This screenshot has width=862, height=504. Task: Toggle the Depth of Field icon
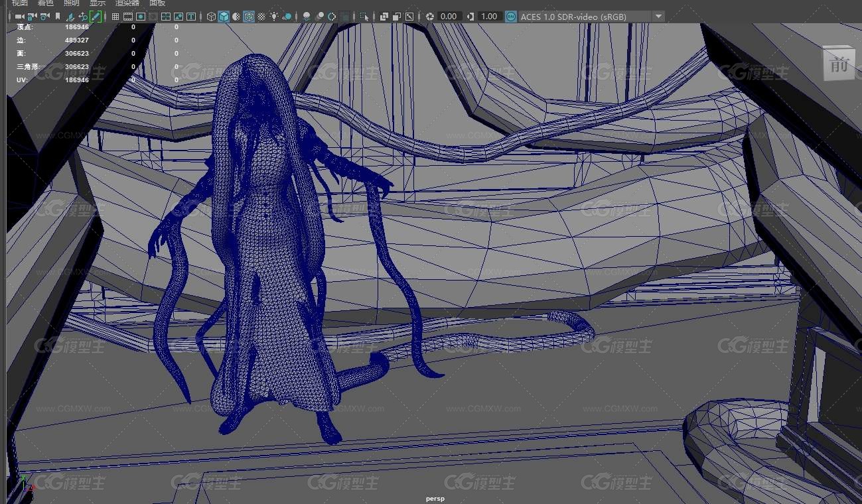[x=345, y=17]
